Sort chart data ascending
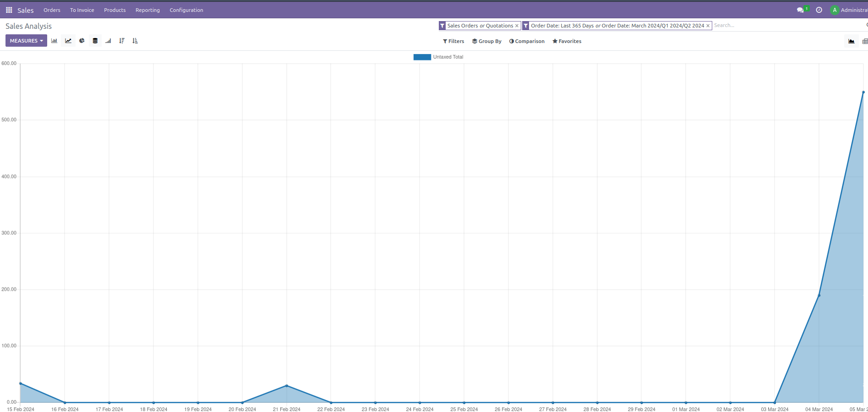868x412 pixels. 135,41
